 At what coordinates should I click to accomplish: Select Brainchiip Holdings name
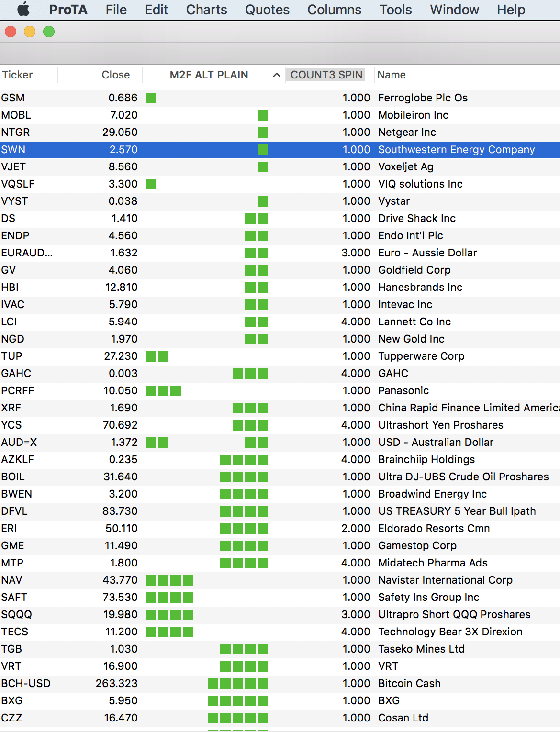pyautogui.click(x=426, y=460)
